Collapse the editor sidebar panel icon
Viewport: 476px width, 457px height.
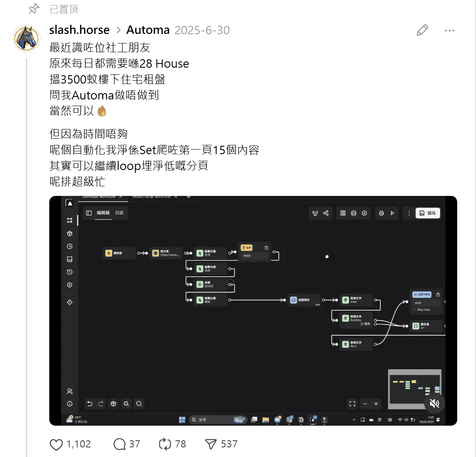(89, 213)
